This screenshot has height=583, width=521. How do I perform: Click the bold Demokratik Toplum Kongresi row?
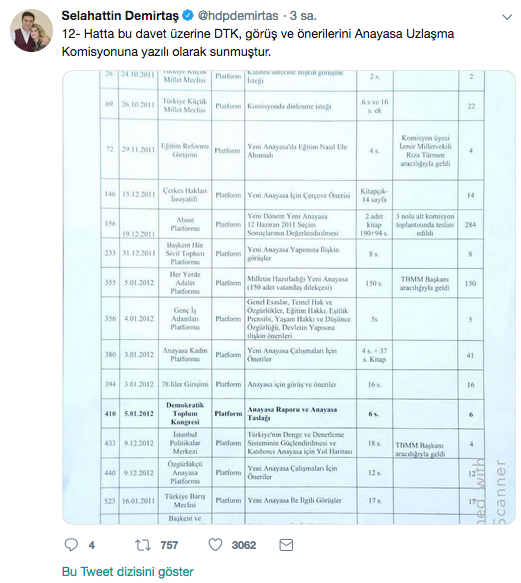[292, 414]
